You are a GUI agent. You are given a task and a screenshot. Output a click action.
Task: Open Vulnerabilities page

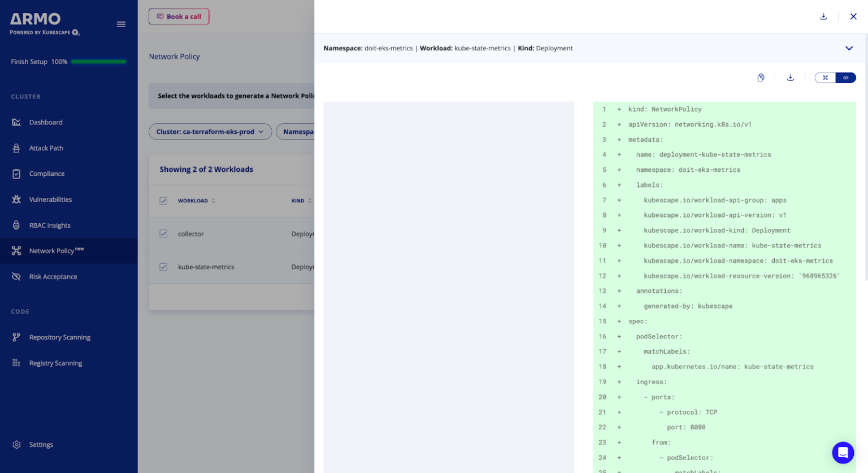coord(50,199)
